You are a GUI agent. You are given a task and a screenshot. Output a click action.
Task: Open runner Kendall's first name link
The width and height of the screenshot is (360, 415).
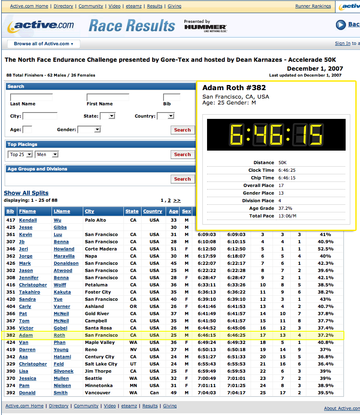tap(28, 220)
